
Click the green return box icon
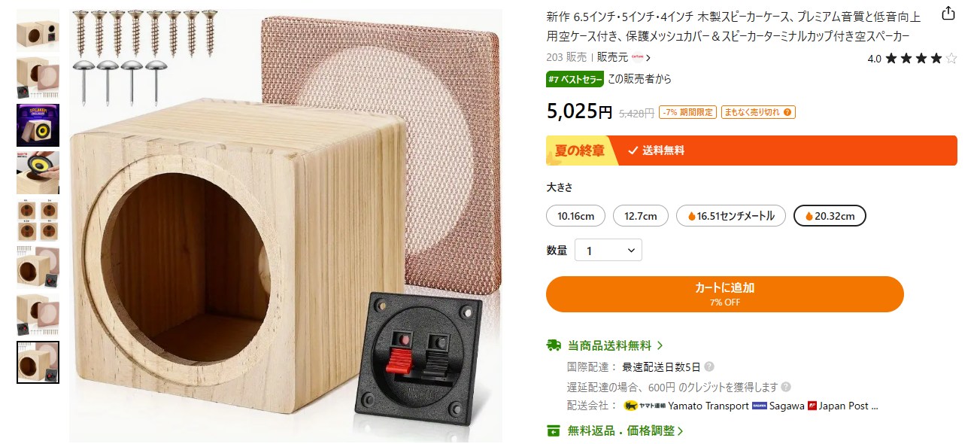tap(554, 431)
